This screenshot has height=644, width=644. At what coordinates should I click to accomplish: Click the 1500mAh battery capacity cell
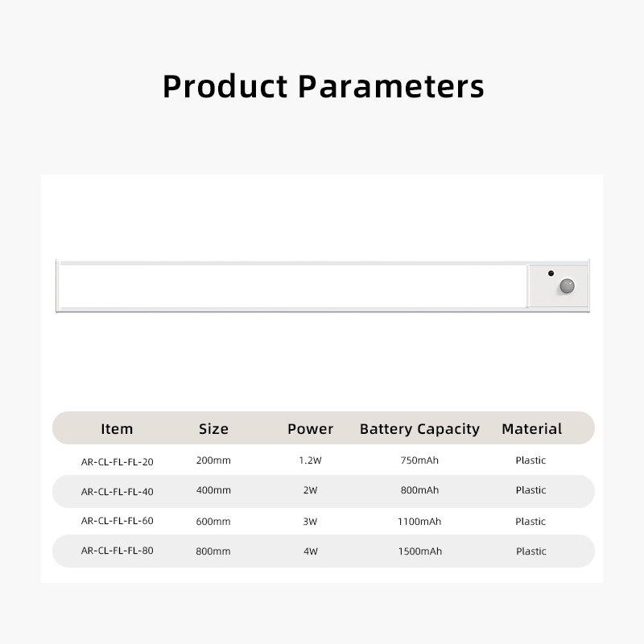coord(419,551)
